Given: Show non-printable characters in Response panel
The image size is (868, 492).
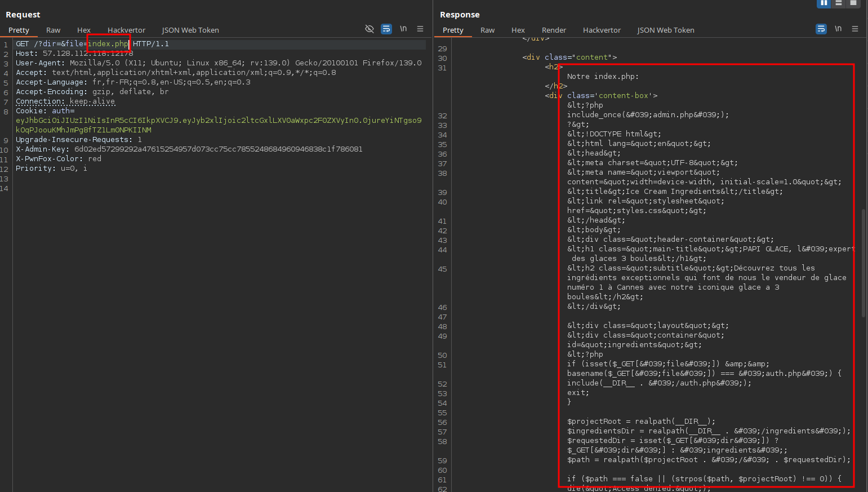Looking at the screenshot, I should (838, 29).
